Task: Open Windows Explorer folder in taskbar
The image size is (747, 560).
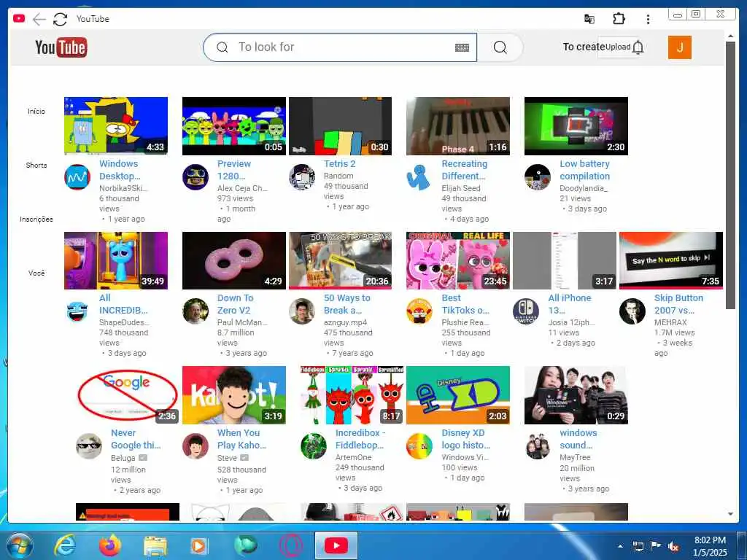Action: click(x=155, y=545)
